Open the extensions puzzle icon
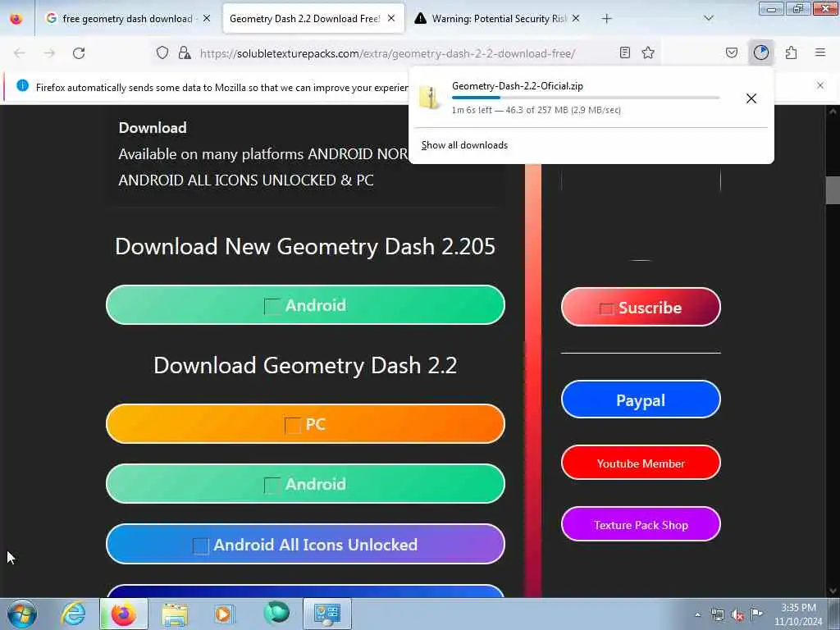The height and width of the screenshot is (630, 840). 791,52
